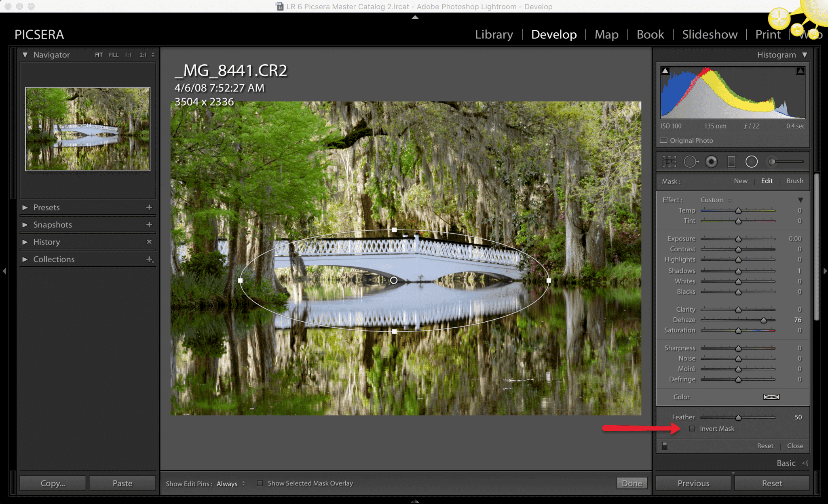
Task: Select the Crop Overlay tool
Action: point(669,162)
